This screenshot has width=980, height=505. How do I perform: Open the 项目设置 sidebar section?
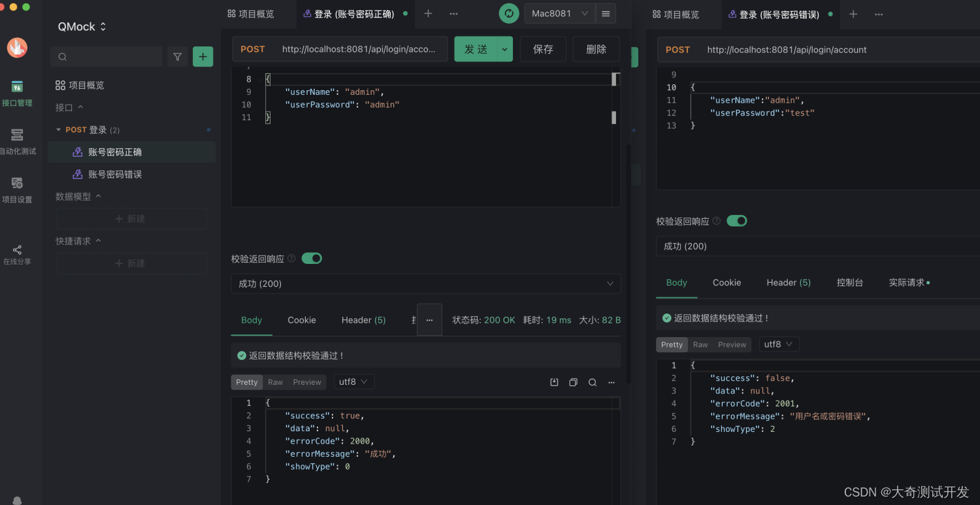(17, 190)
